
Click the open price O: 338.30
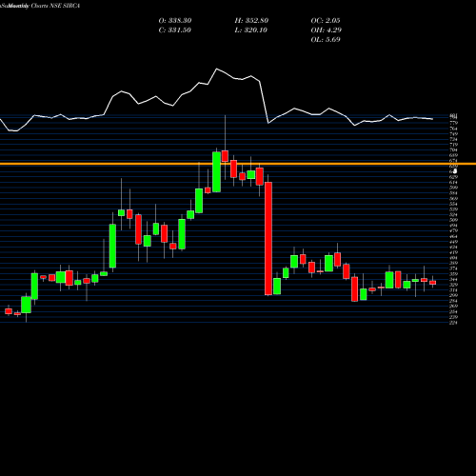[x=175, y=21]
